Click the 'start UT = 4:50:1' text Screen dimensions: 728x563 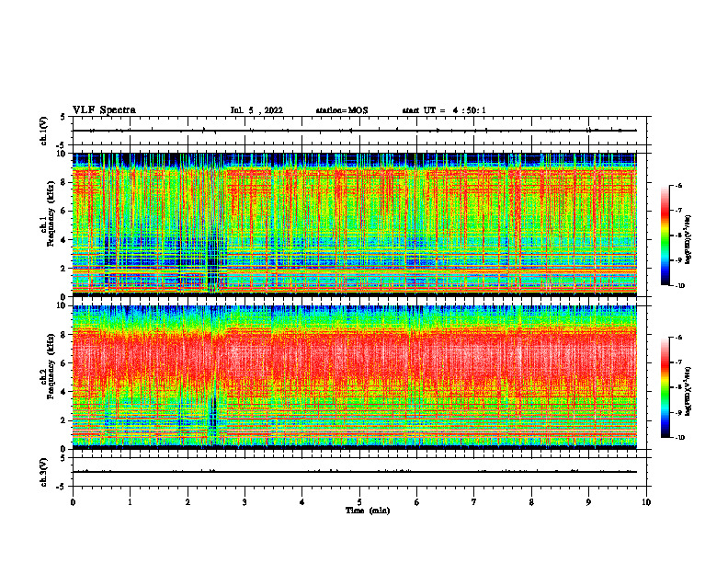pos(444,110)
